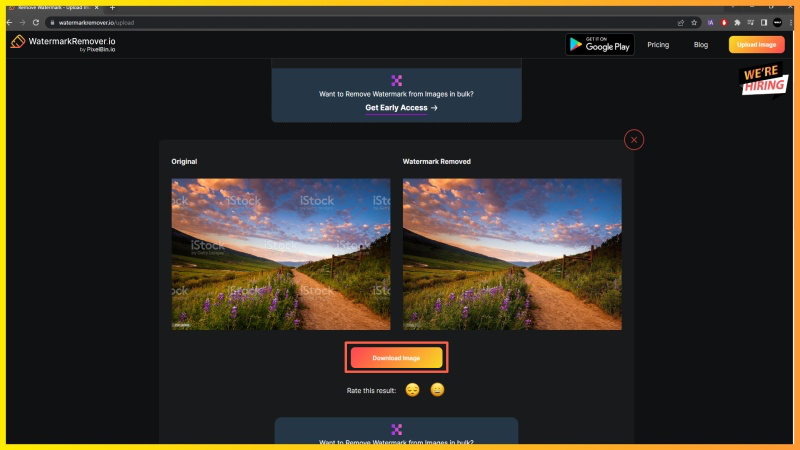This screenshot has height=450, width=800.
Task: Click the 'Original' label text
Action: tap(184, 161)
